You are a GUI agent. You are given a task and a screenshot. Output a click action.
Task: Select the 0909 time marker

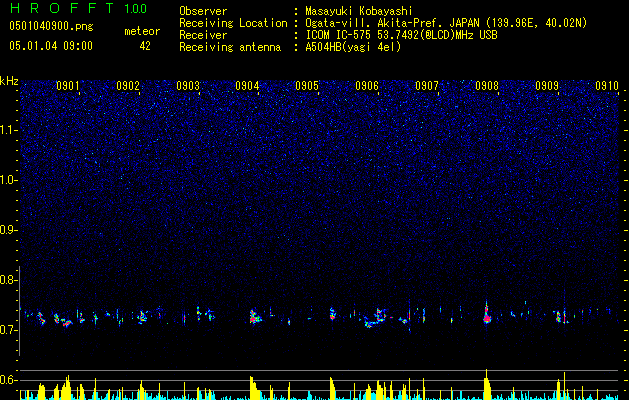point(547,86)
